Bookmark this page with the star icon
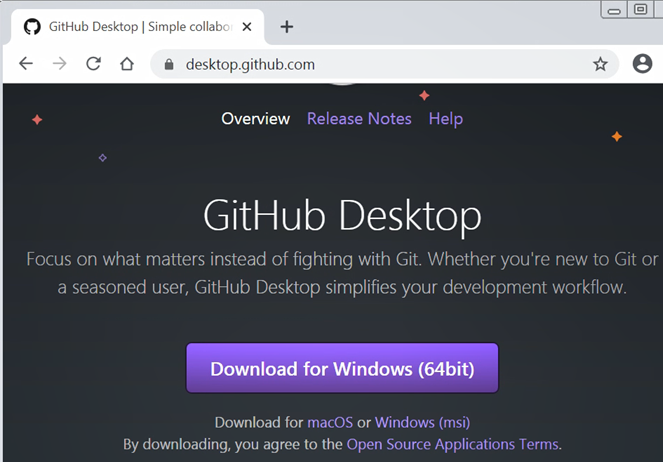This screenshot has height=462, width=663. 600,64
